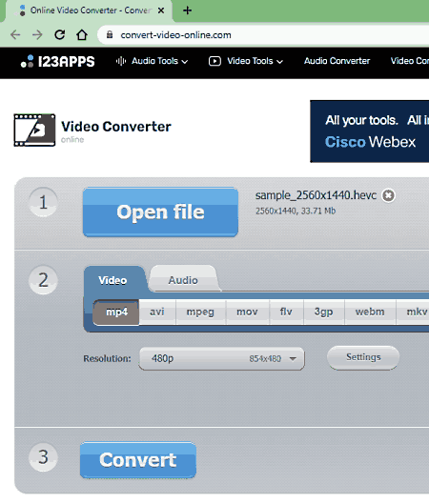Image resolution: width=429 pixels, height=504 pixels.
Task: Select avi output format
Action: [x=157, y=312]
